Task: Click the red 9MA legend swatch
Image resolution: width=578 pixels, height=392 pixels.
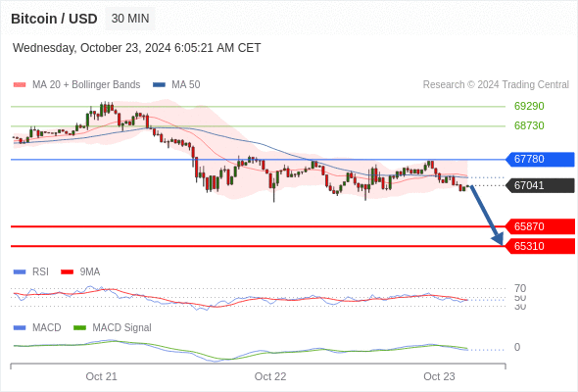Action: (67, 272)
